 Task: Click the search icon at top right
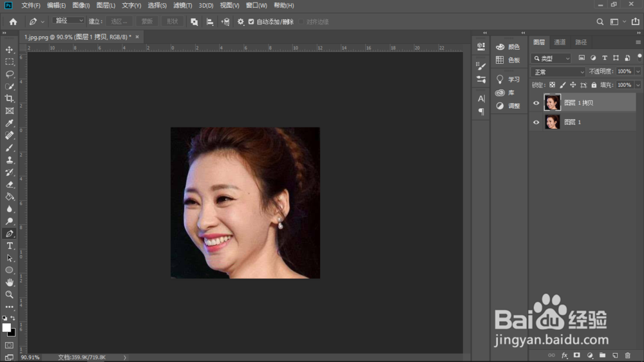coord(600,22)
